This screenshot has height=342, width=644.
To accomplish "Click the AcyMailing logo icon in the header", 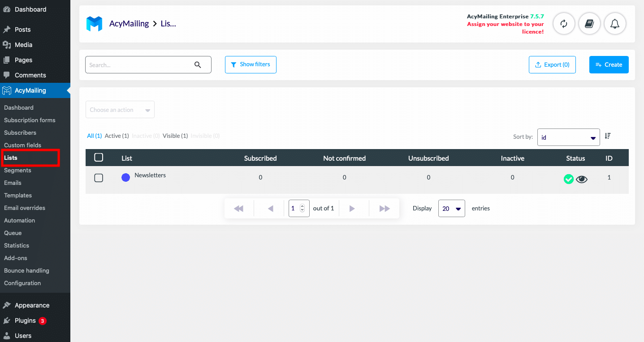I will [x=94, y=24].
